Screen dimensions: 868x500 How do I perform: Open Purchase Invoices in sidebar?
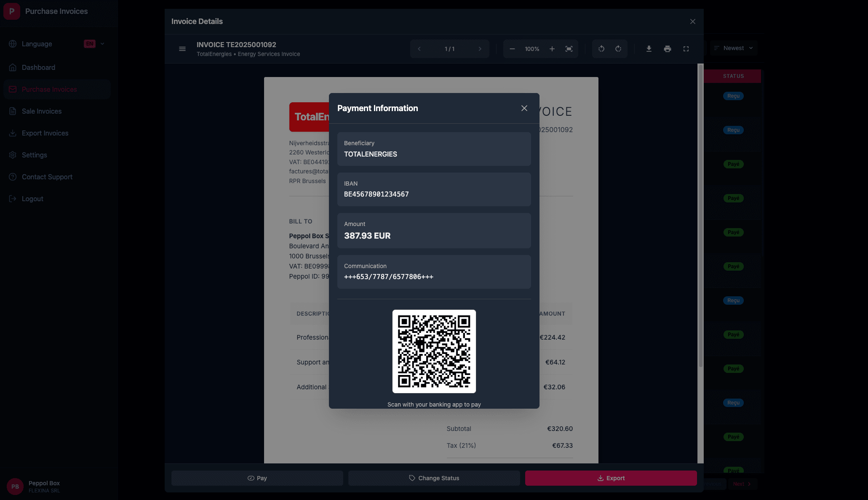tap(57, 89)
